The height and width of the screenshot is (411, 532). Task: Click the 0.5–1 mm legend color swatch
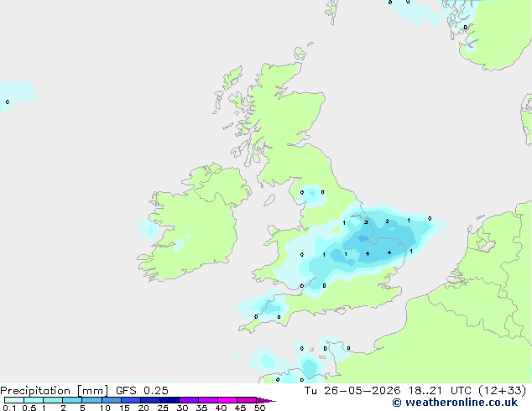point(34,400)
